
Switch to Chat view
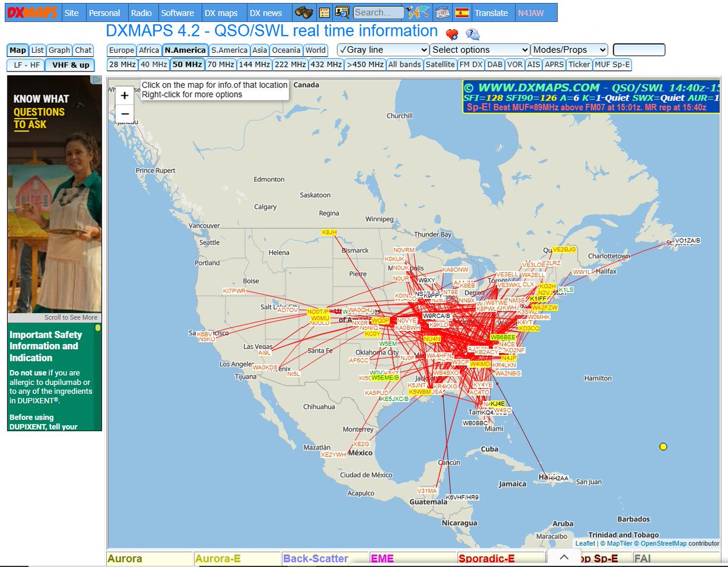(x=83, y=50)
